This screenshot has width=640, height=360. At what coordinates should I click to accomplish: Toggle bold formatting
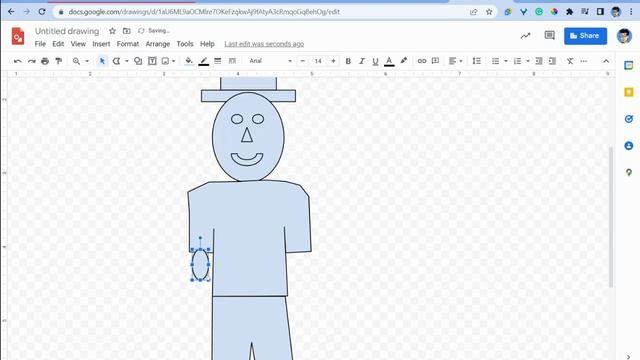click(x=348, y=61)
